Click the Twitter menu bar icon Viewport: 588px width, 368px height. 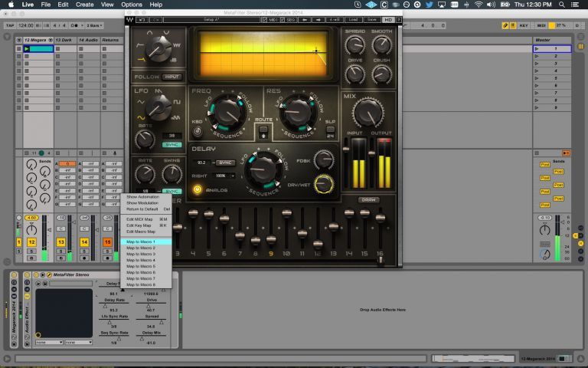pyautogui.click(x=430, y=5)
